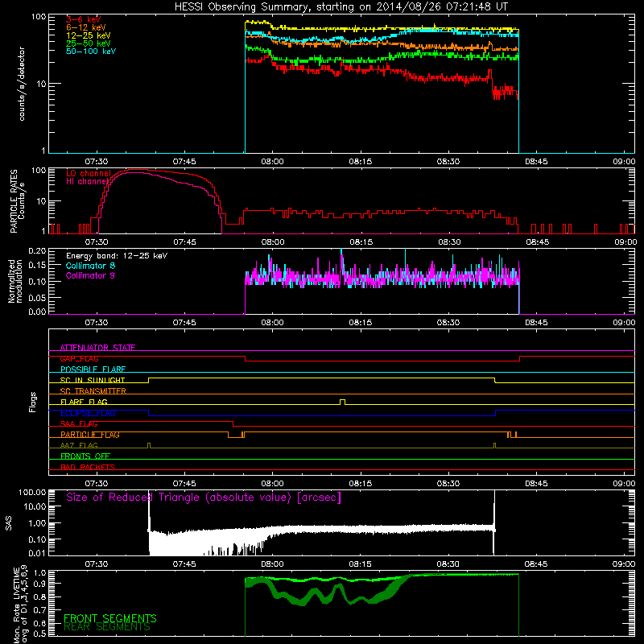The height and width of the screenshot is (644, 644).
Task: Click the Normalized modulation axis label
Action: click(x=15, y=281)
